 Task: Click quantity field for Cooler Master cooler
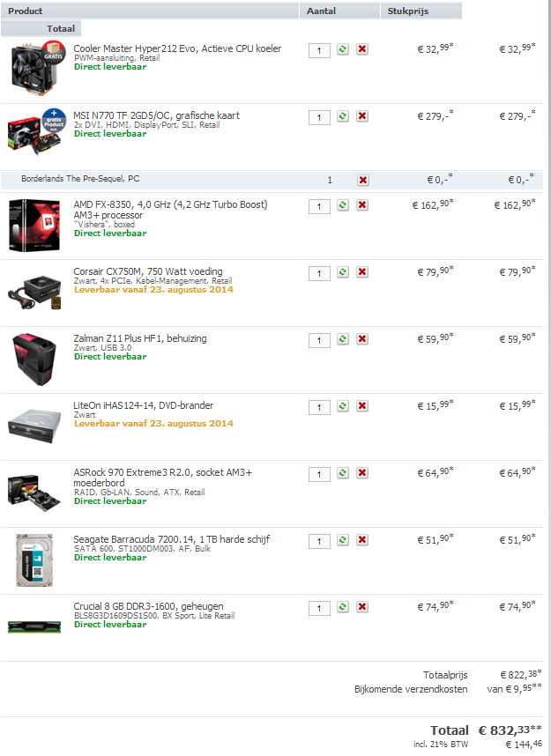click(319, 50)
